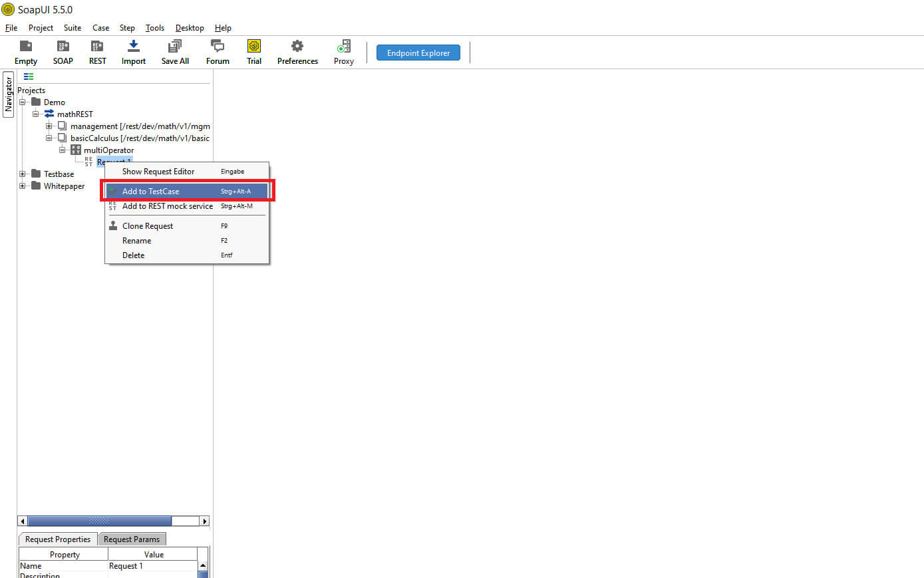Click the Testbase folder icon
This screenshot has height=578, width=924.
click(x=36, y=174)
